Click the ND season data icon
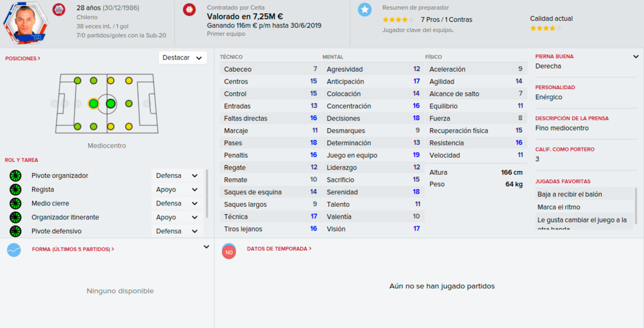The width and height of the screenshot is (644, 328). (x=229, y=251)
